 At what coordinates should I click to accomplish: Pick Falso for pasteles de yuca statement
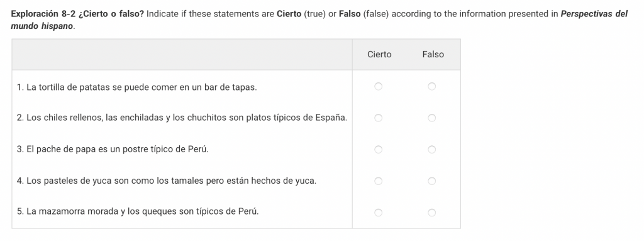(431, 181)
